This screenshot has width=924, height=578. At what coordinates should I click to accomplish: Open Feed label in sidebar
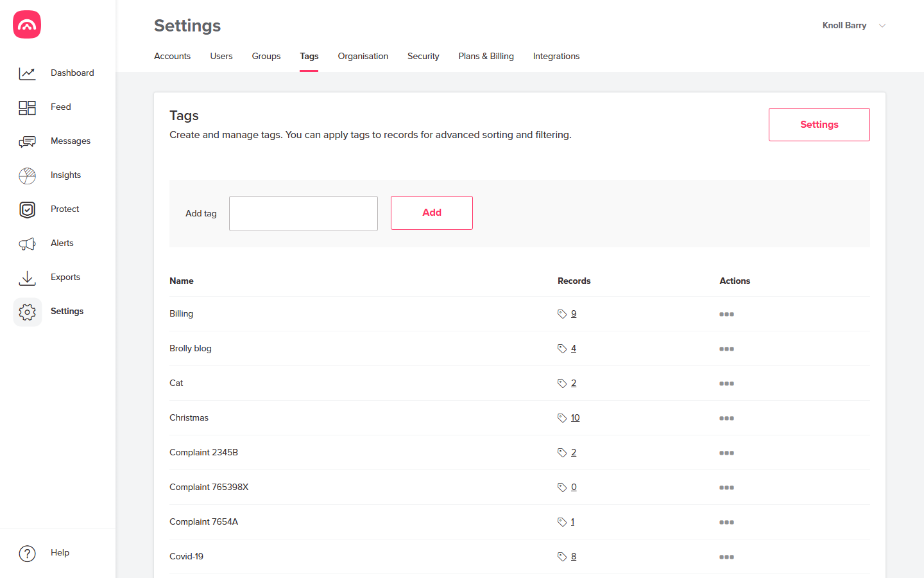pyautogui.click(x=61, y=107)
